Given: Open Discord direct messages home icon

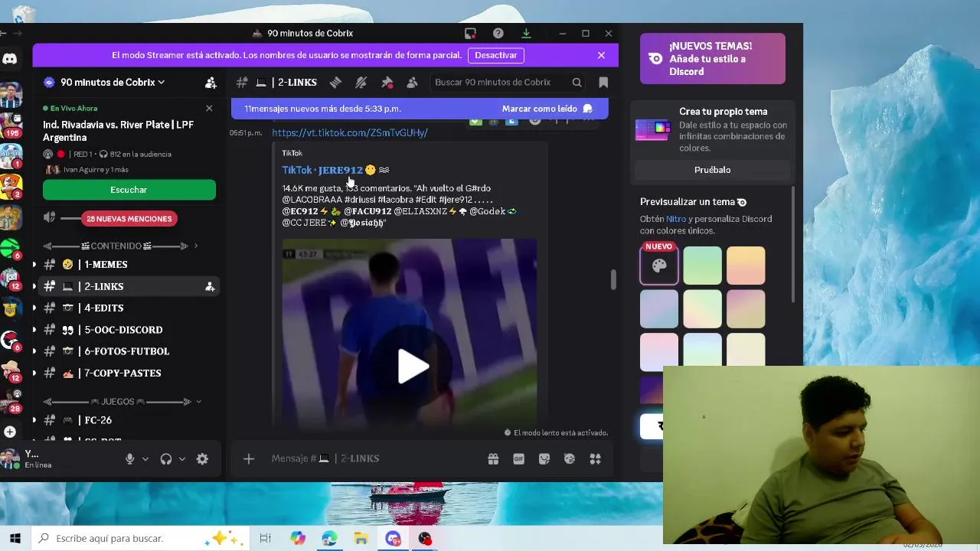Looking at the screenshot, I should tap(10, 59).
